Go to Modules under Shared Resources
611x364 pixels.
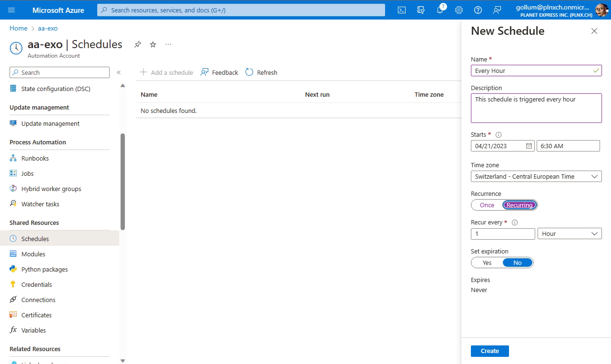(33, 254)
